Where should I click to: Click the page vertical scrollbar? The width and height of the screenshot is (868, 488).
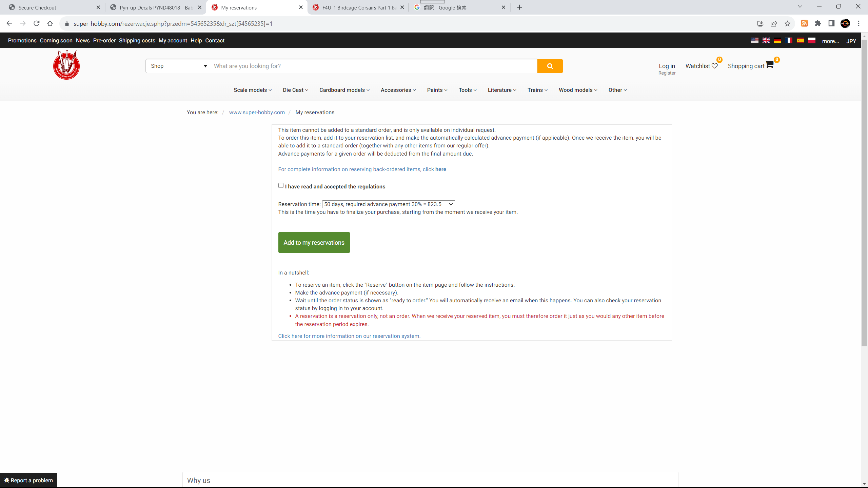pyautogui.click(x=864, y=193)
